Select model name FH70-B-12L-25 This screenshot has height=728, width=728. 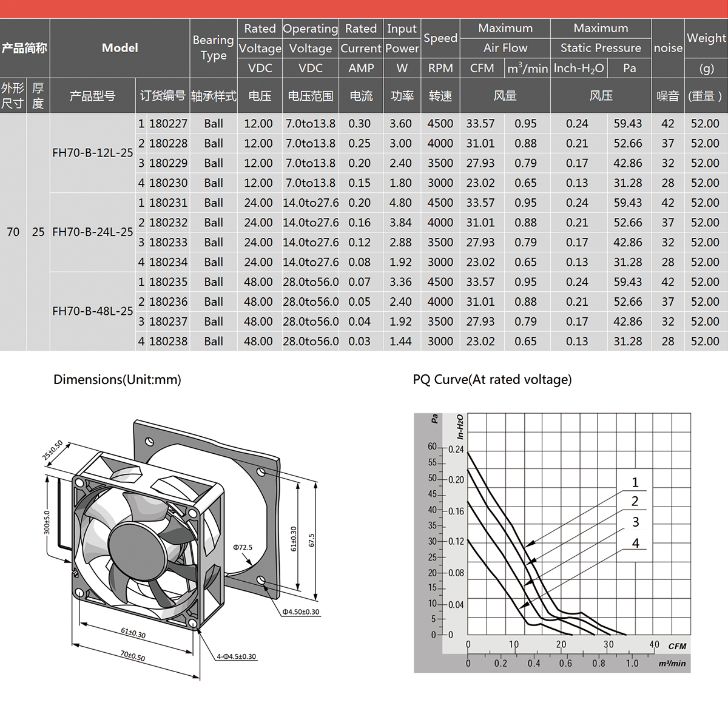coord(92,153)
